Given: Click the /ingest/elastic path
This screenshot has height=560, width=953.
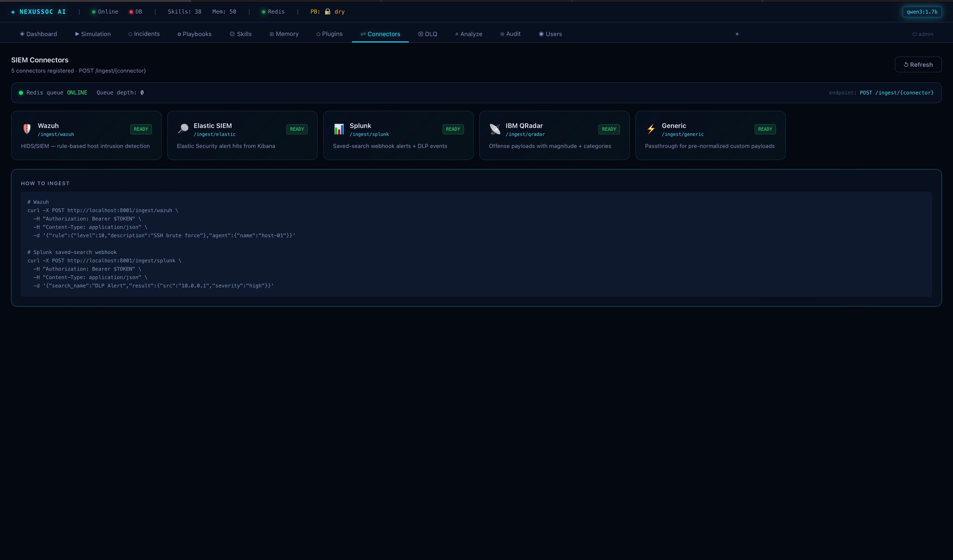Looking at the screenshot, I should tap(215, 134).
